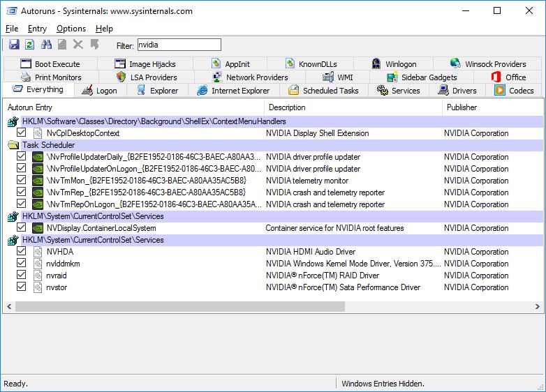Click the NvTmRepOnLogon NVIDIA icon

(x=38, y=204)
